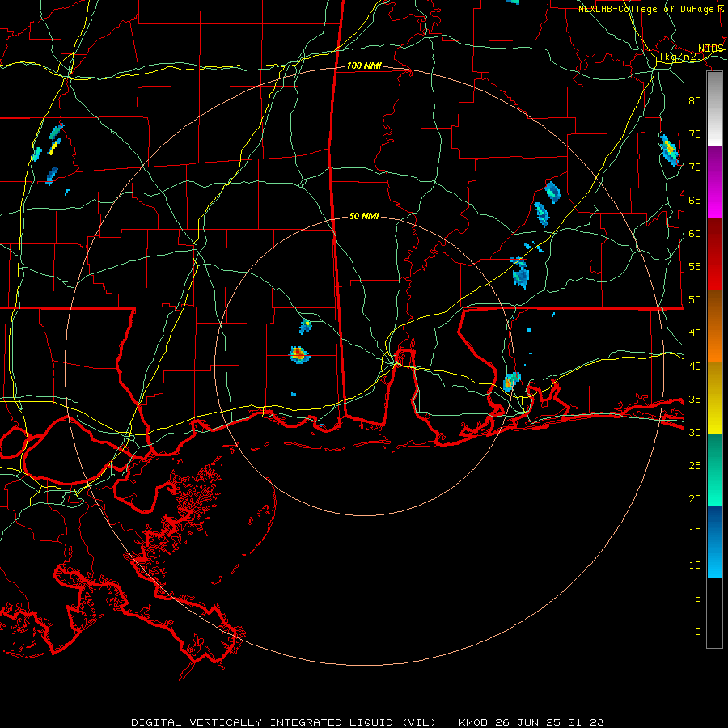The image size is (728, 728).
Task: Click the yellow-core storm cell at far upper right
Action: [669, 150]
